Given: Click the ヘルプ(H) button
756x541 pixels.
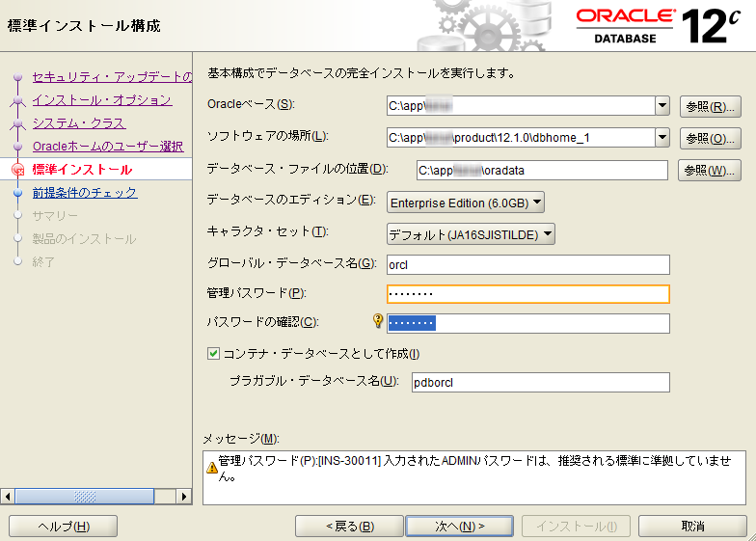Looking at the screenshot, I should pos(64,527).
